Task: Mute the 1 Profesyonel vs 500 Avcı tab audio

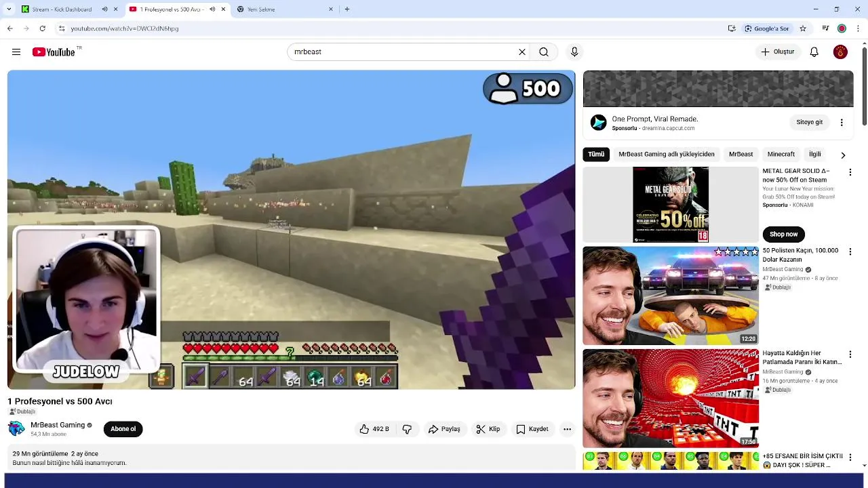Action: (212, 9)
